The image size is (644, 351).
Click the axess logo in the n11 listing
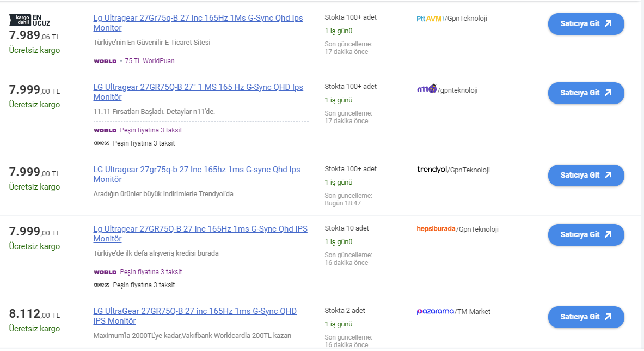[102, 143]
